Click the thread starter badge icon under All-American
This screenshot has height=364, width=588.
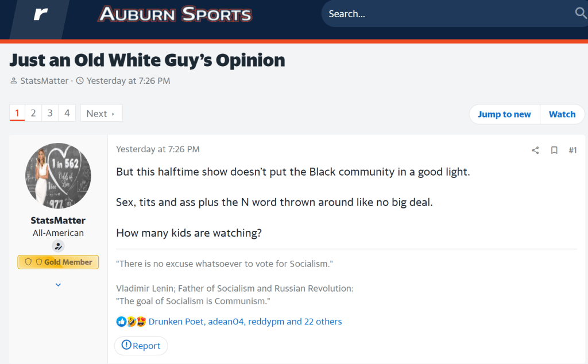click(58, 246)
